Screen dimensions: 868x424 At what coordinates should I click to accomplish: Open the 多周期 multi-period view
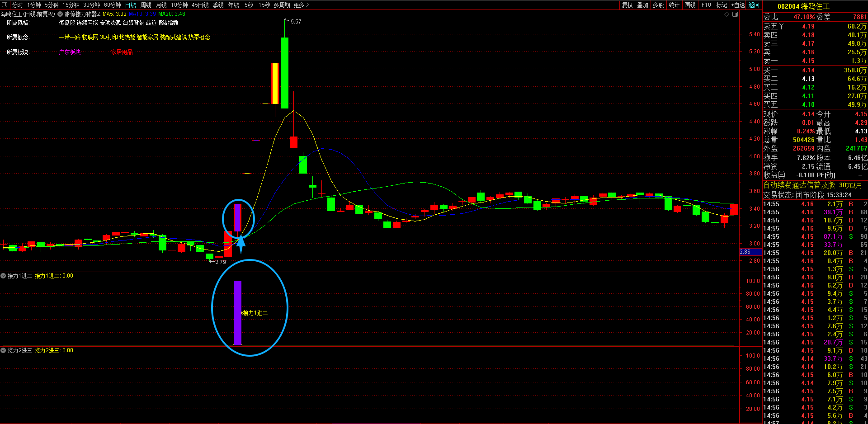click(282, 5)
